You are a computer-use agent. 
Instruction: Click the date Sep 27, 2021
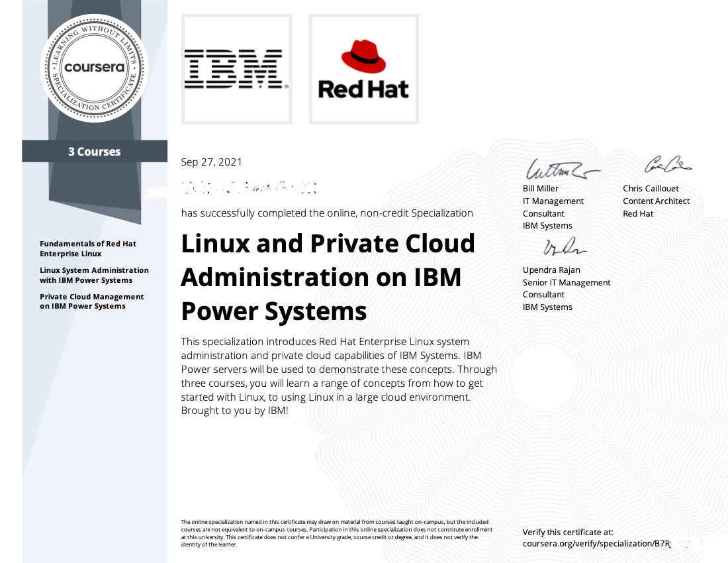[x=212, y=162]
